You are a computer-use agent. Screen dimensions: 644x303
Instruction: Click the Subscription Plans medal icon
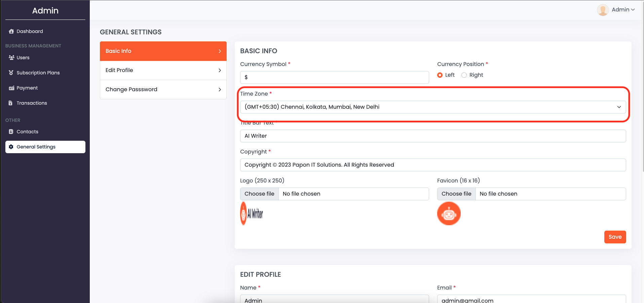(x=11, y=73)
